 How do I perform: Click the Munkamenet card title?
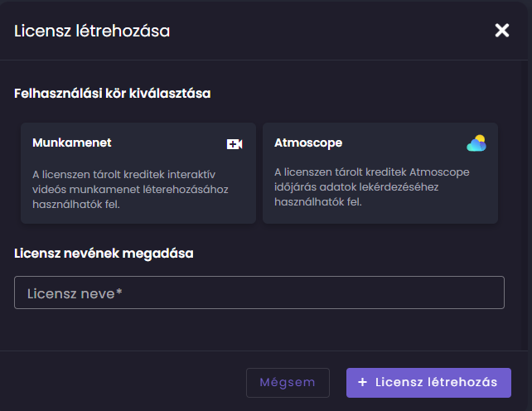point(72,143)
